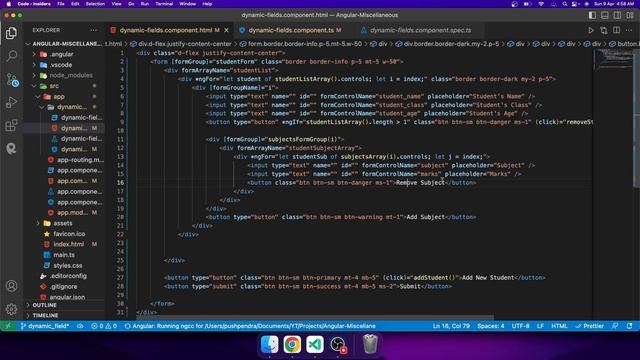Switch to dynamic-fields.component.ts tab

[x=291, y=30]
